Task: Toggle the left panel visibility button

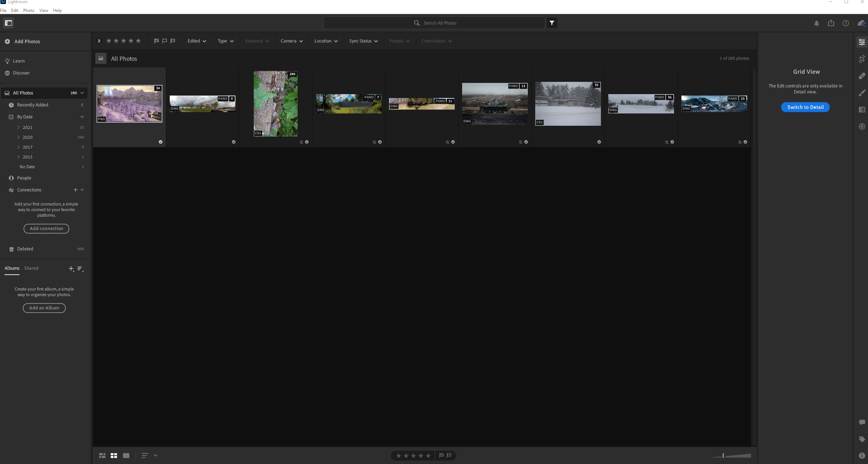Action: click(x=8, y=23)
